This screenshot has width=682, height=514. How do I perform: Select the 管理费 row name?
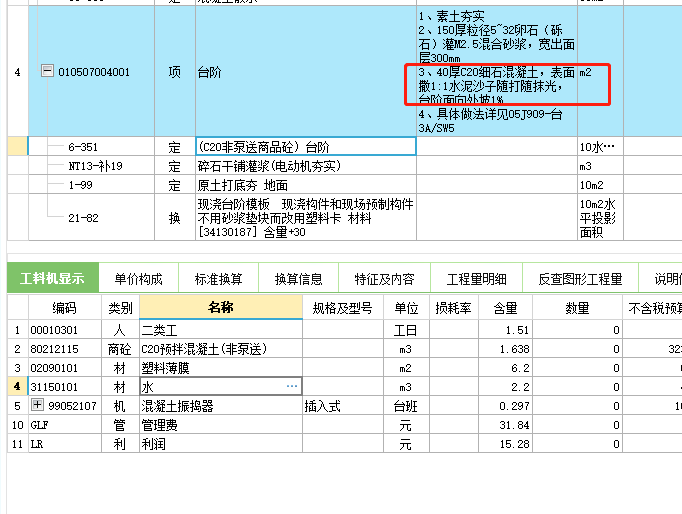click(x=221, y=425)
